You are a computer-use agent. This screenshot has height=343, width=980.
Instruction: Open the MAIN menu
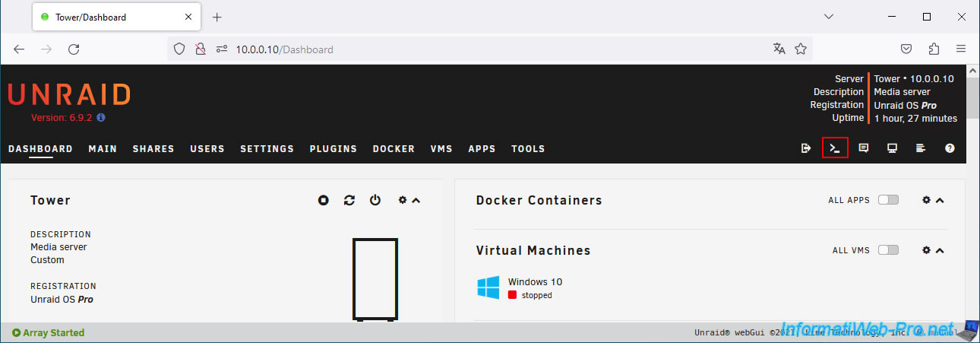(x=103, y=148)
